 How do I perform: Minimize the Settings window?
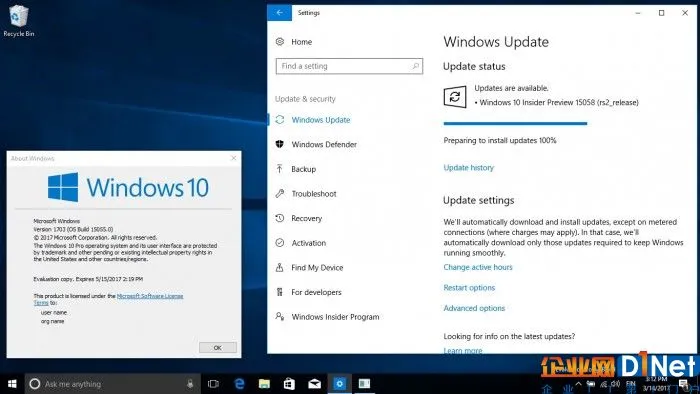638,13
